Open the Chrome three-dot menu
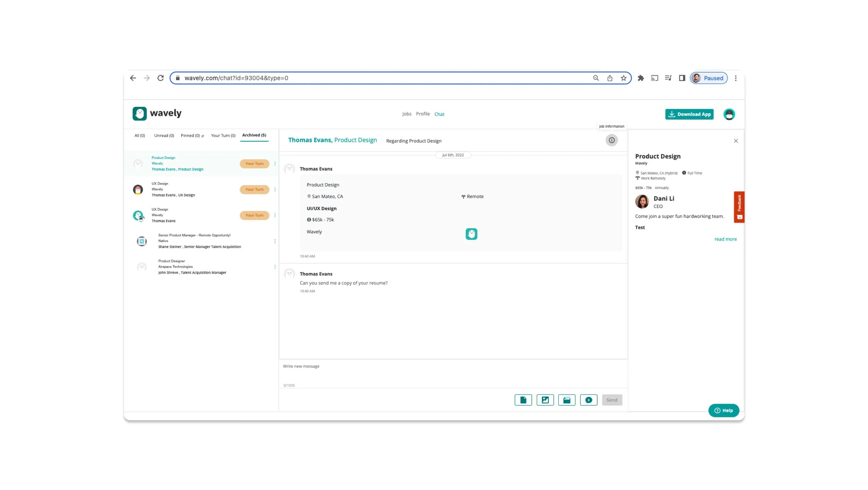This screenshot has width=868, height=490. pos(736,78)
